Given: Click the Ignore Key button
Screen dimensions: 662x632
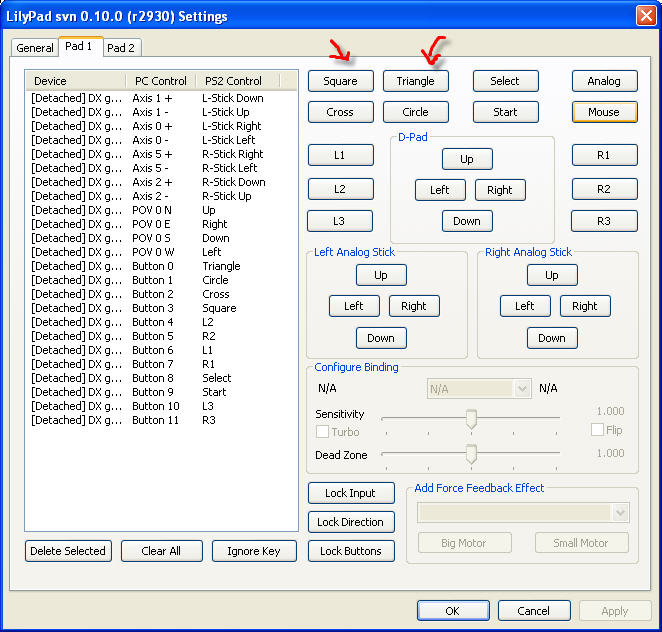Looking at the screenshot, I should (254, 551).
